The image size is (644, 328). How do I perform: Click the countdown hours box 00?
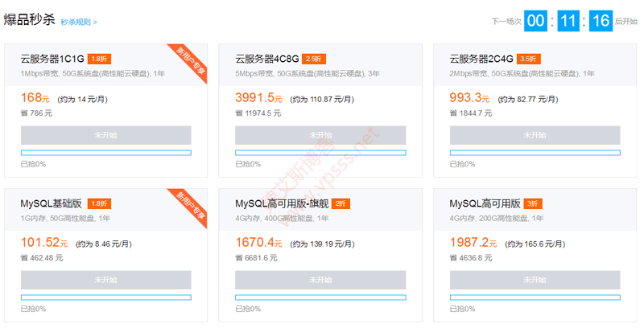click(x=535, y=21)
